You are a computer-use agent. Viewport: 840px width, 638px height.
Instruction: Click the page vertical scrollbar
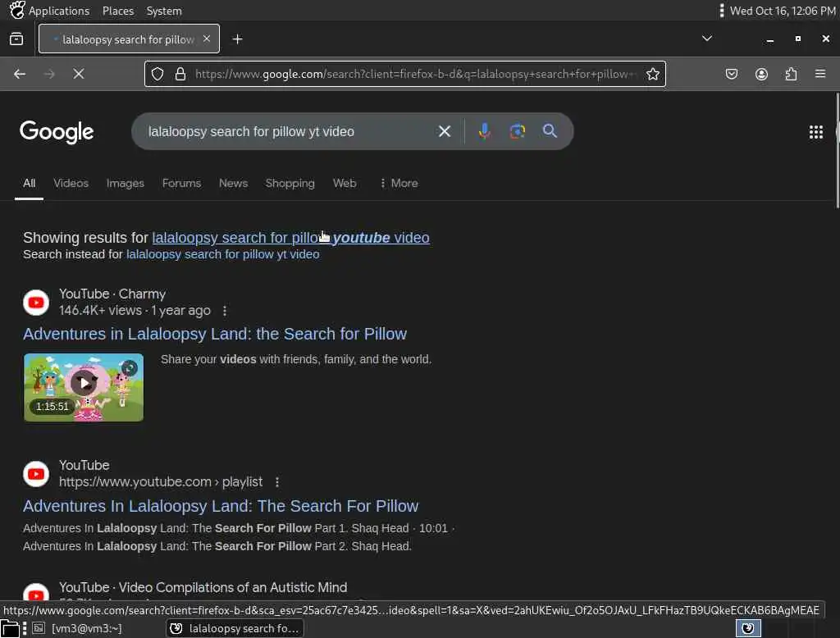click(837, 150)
